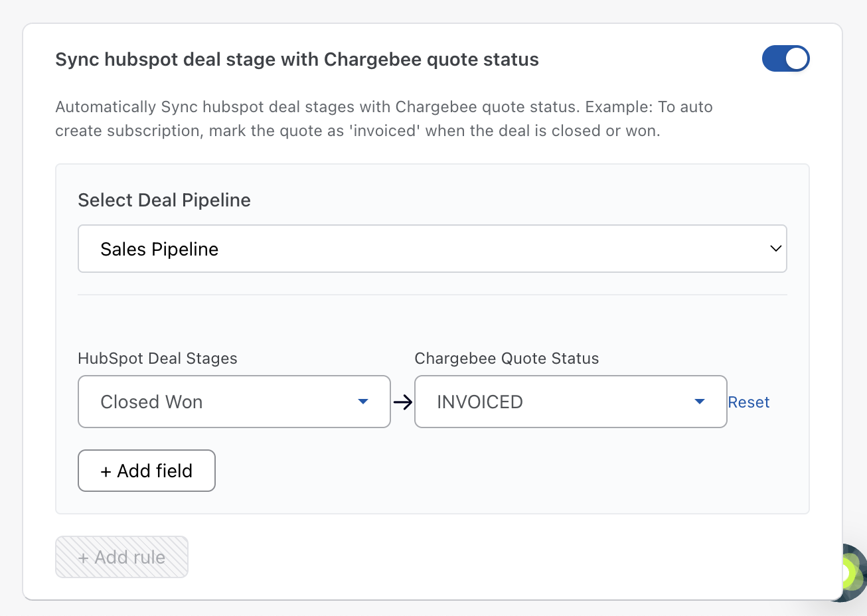Toggle off the deal stage sync switch

(785, 58)
